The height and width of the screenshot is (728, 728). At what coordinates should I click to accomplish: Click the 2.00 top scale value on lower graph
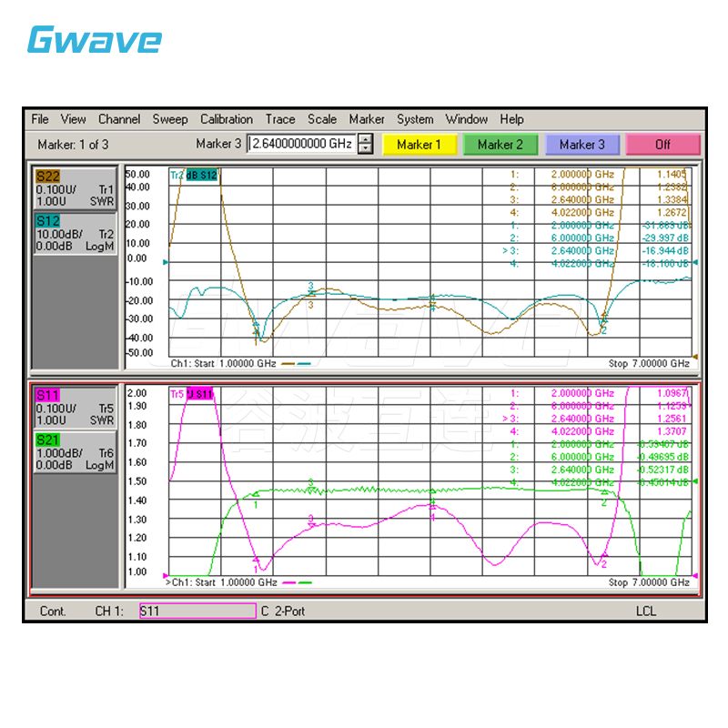click(137, 393)
